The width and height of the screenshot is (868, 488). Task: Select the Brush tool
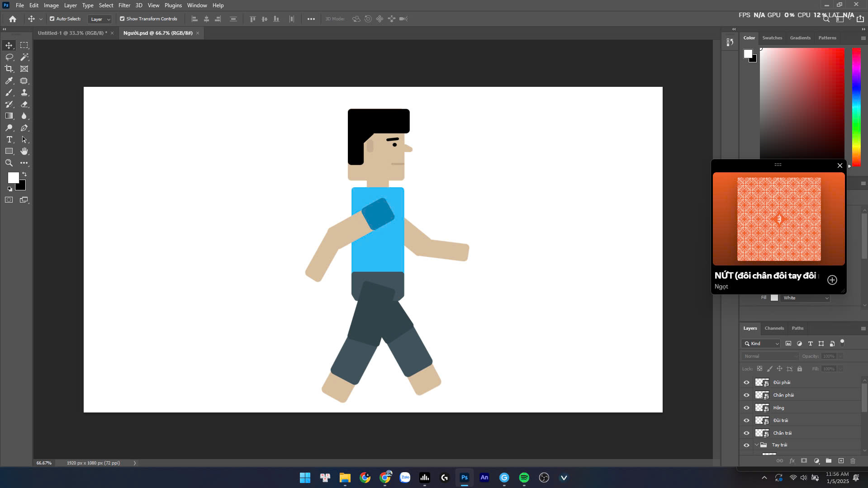coord(9,92)
